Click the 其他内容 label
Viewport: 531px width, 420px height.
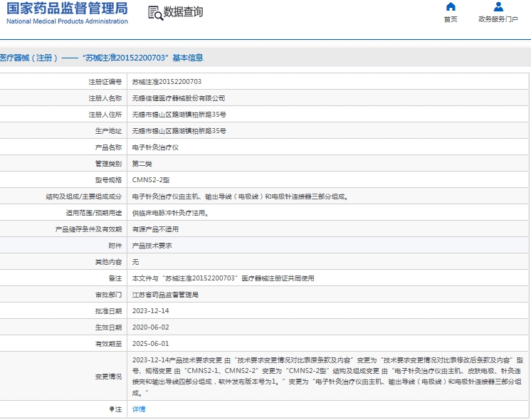108,262
